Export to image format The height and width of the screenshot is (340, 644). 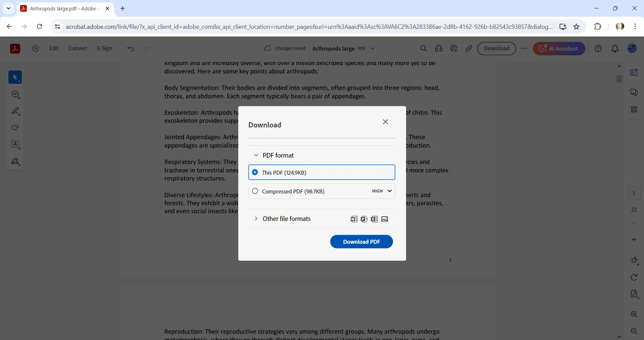click(x=385, y=219)
